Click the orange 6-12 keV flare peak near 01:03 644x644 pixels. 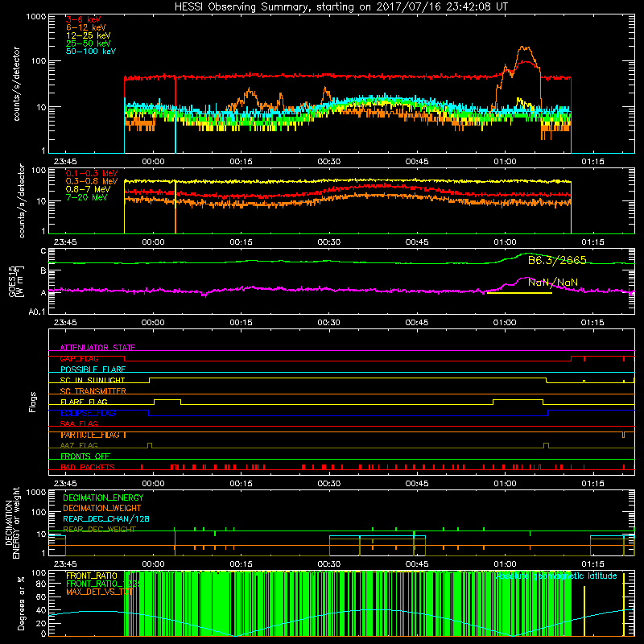[x=525, y=48]
